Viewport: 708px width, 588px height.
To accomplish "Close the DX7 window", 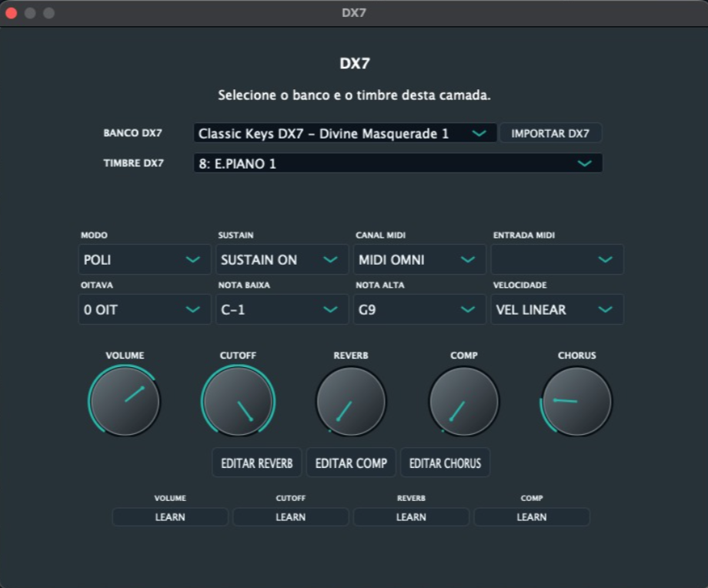I will coord(12,13).
